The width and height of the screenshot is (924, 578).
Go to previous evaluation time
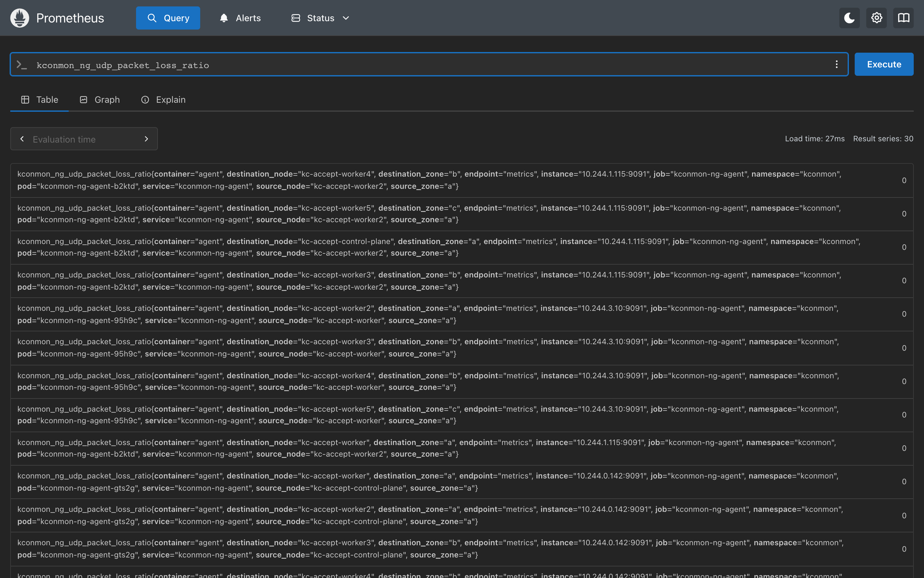coord(22,139)
